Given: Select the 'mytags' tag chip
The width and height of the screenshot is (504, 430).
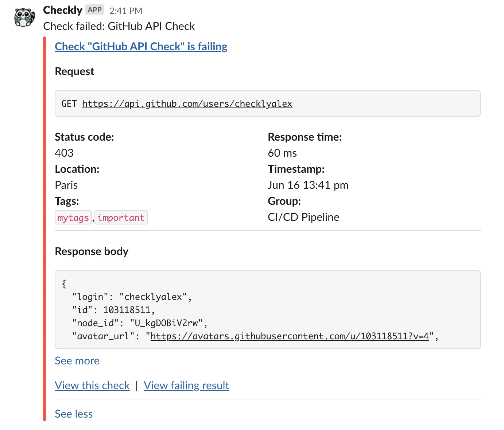Looking at the screenshot, I should (x=73, y=217).
